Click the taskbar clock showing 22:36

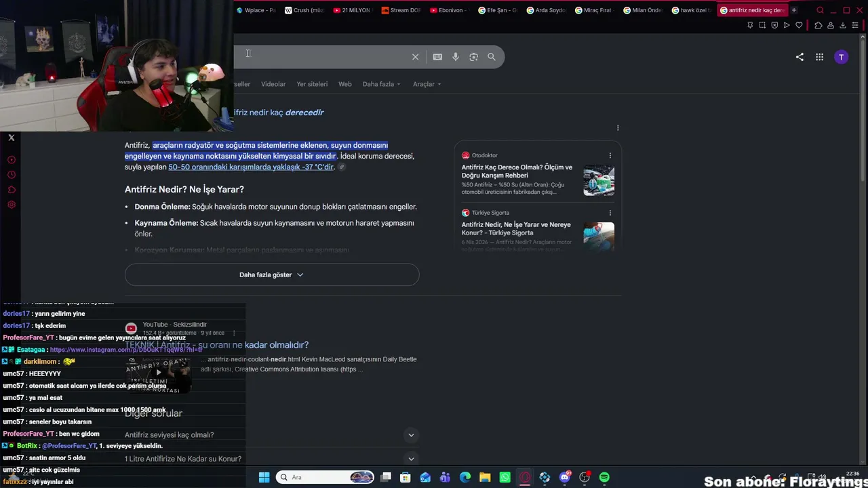(852, 474)
